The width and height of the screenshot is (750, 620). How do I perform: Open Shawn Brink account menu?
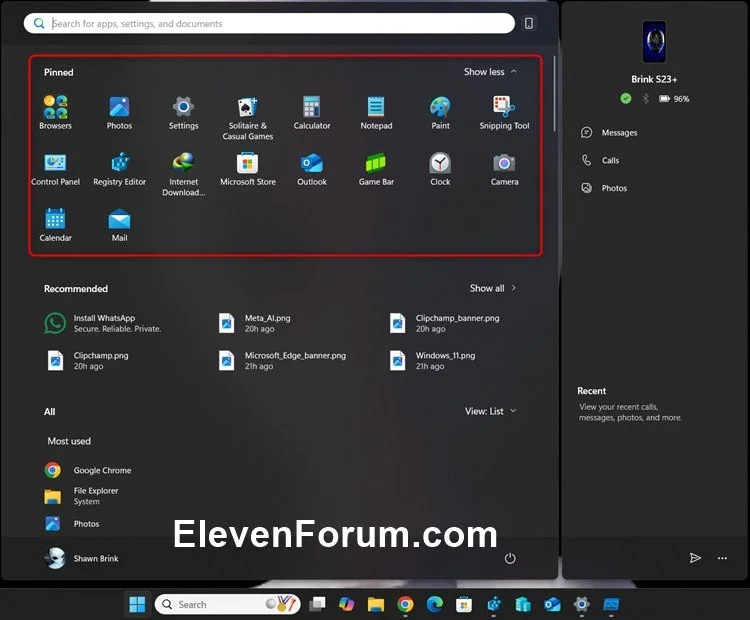[81, 558]
